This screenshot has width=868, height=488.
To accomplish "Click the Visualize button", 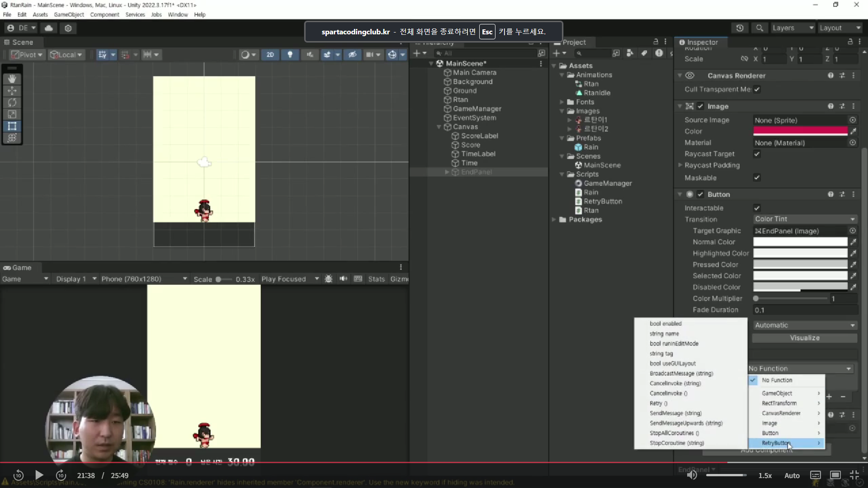I will tap(805, 338).
